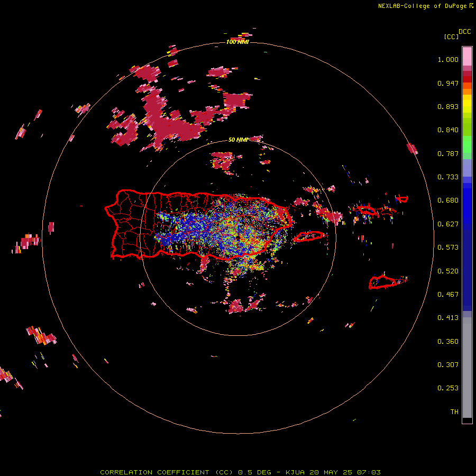Click the 0.520 scale value
Screen dimensions: 476x476
pyautogui.click(x=448, y=271)
